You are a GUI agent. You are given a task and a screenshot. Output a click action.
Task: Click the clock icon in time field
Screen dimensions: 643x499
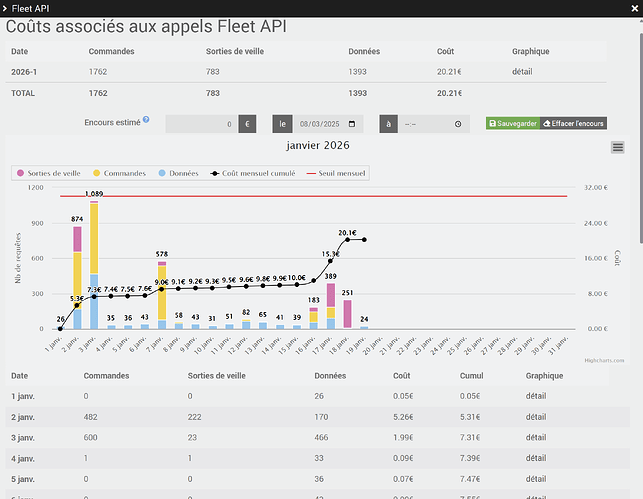pyautogui.click(x=457, y=124)
